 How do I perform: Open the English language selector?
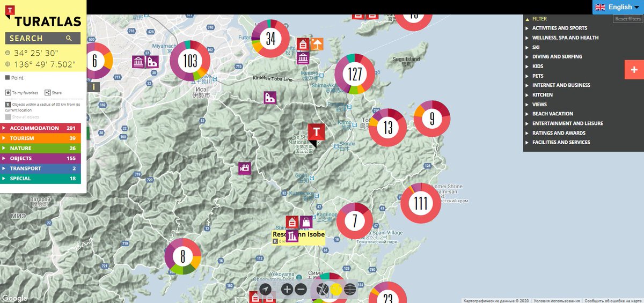pyautogui.click(x=618, y=7)
